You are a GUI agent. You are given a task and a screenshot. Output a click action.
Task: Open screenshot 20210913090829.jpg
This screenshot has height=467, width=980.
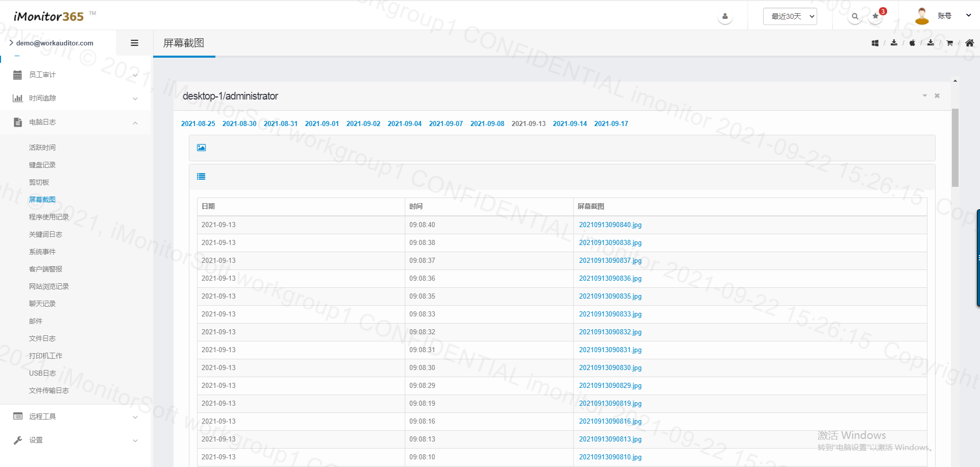click(610, 385)
